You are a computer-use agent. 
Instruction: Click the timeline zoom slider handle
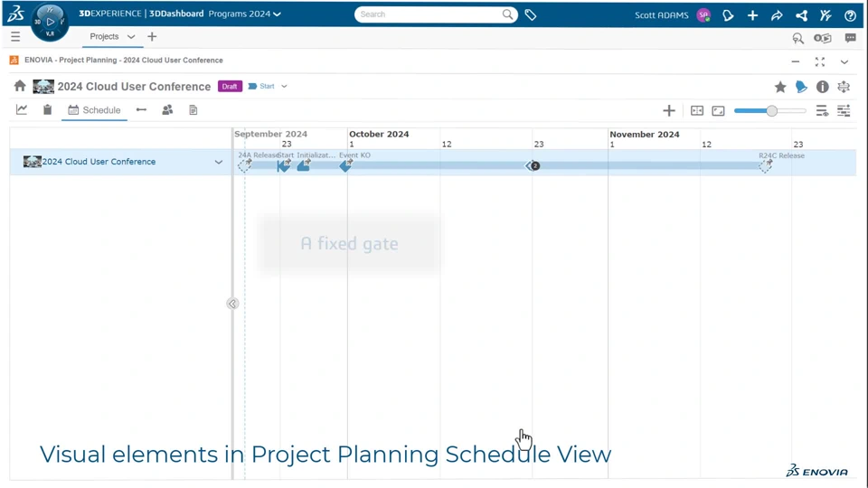771,111
